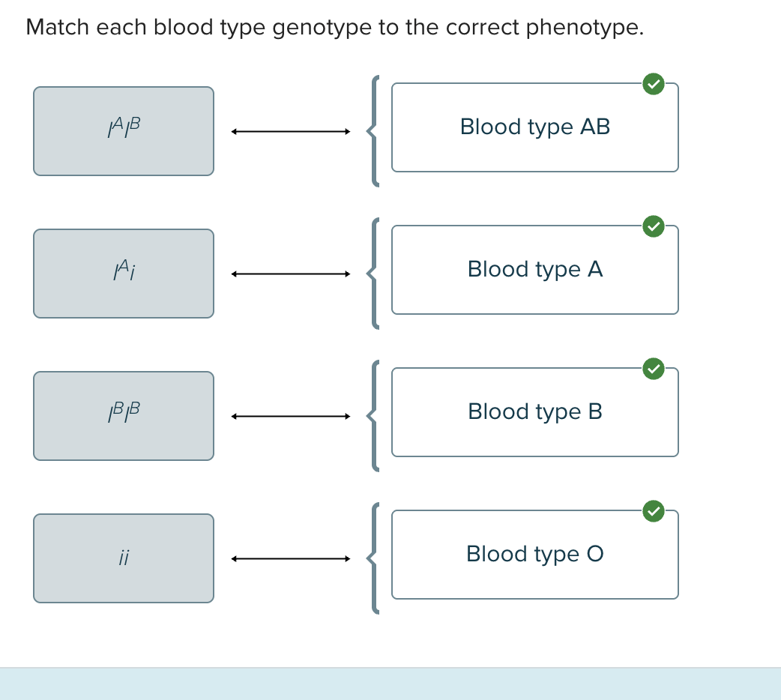Viewport: 781px width, 700px height.
Task: Click the Blood type O answer box
Action: (x=534, y=555)
